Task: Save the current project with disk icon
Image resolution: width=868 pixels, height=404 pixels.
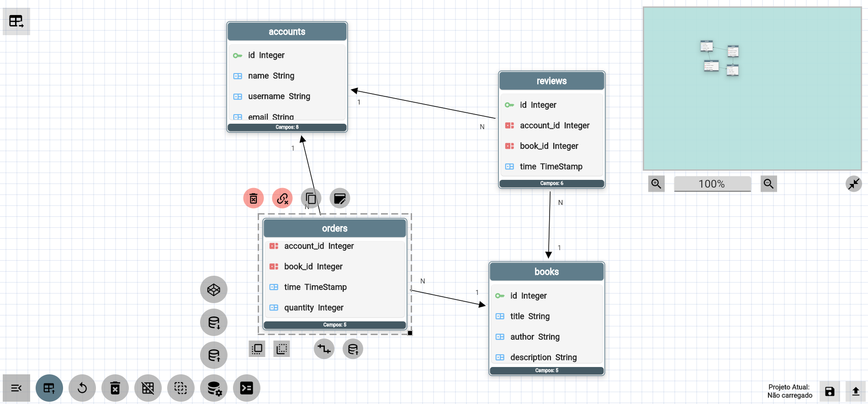Action: pos(830,391)
